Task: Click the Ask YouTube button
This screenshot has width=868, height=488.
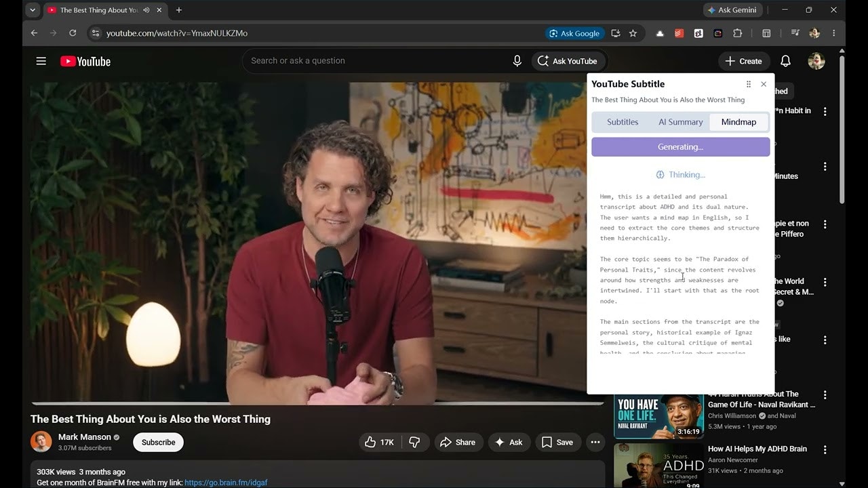Action: pos(568,61)
